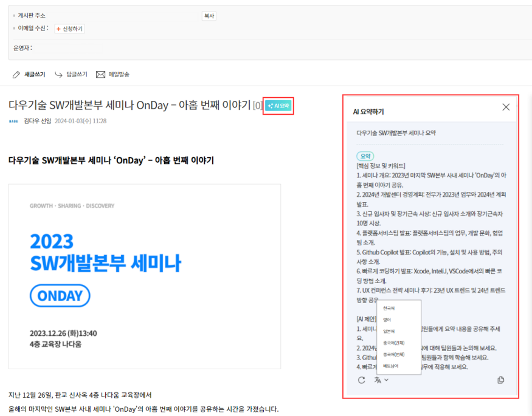Click the 메일발송 envelope icon
The image size is (532, 416).
pos(101,75)
